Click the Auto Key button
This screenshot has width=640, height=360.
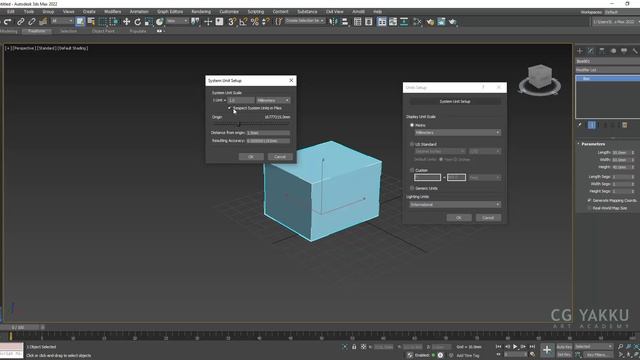point(564,347)
